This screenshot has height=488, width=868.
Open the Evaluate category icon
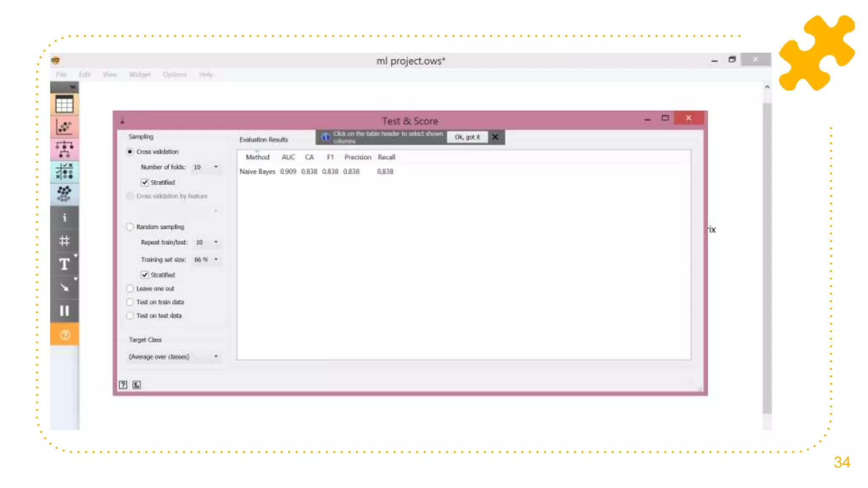(64, 172)
